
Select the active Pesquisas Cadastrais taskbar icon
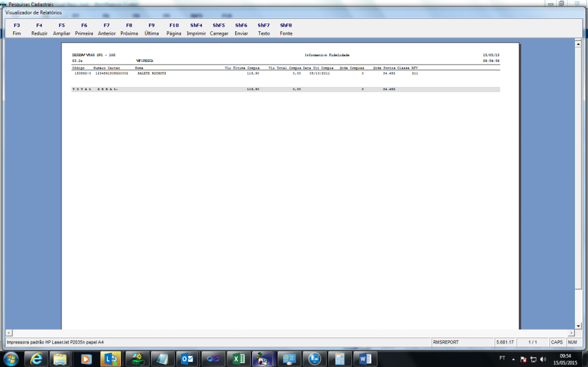(263, 359)
